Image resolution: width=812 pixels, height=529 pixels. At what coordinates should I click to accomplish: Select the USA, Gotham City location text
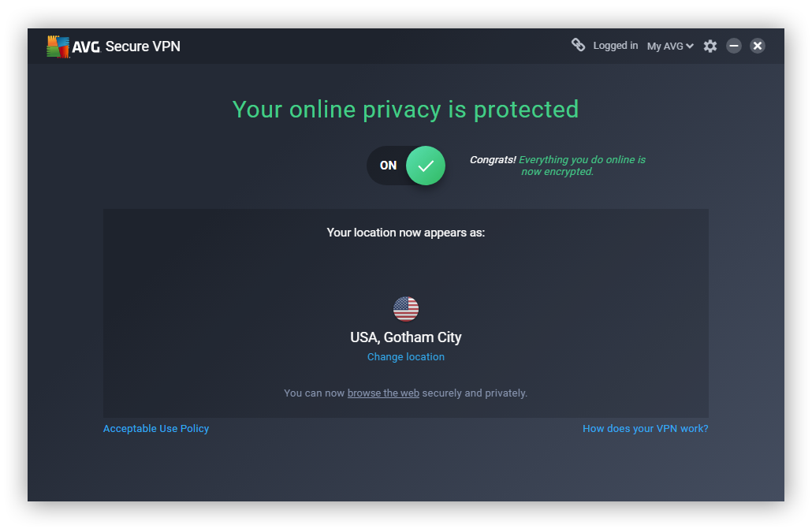pos(406,337)
